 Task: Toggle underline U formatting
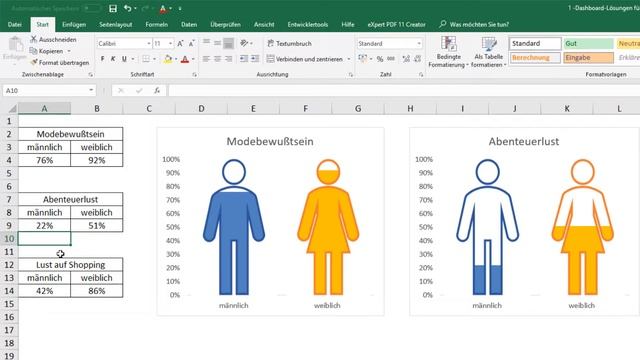(124, 59)
